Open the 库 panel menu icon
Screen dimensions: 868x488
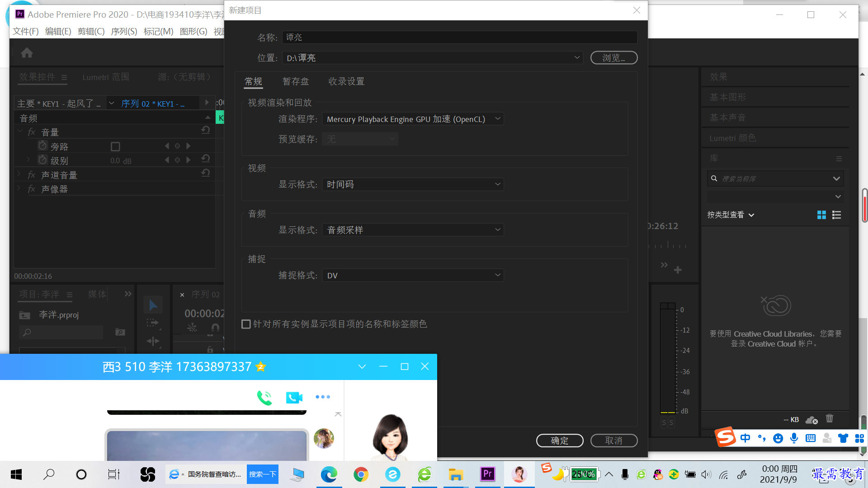tap(839, 159)
